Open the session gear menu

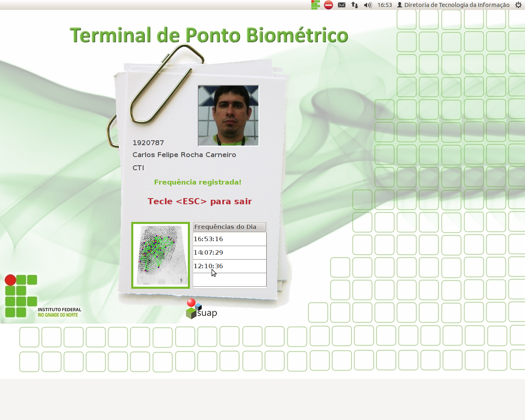tap(518, 5)
